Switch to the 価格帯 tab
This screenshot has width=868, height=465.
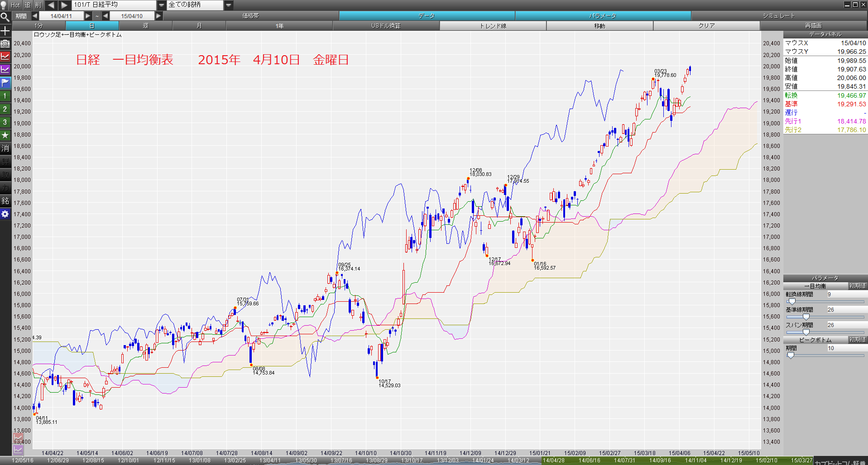coord(250,16)
